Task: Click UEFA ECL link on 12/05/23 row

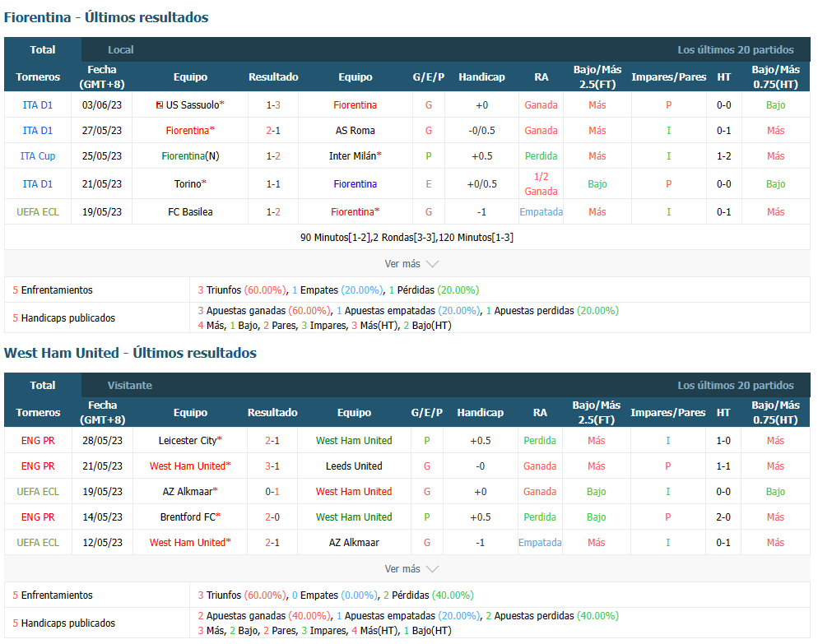Action: pyautogui.click(x=38, y=543)
